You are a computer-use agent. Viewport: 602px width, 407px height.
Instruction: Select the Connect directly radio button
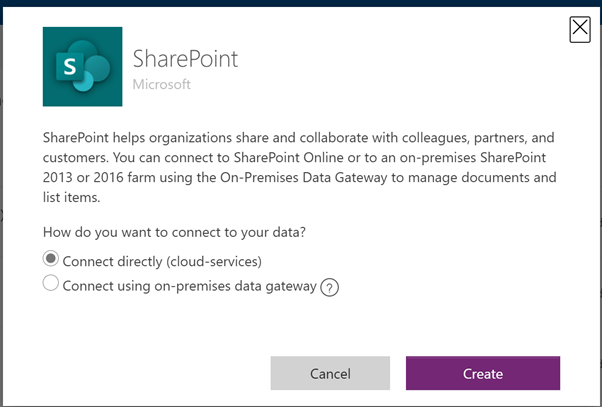coord(50,260)
